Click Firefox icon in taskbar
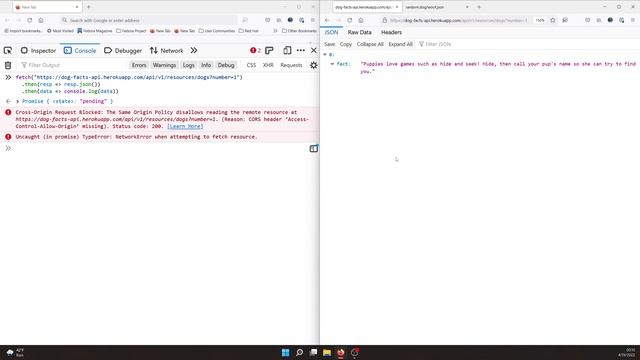The image size is (640, 360). coord(341,352)
